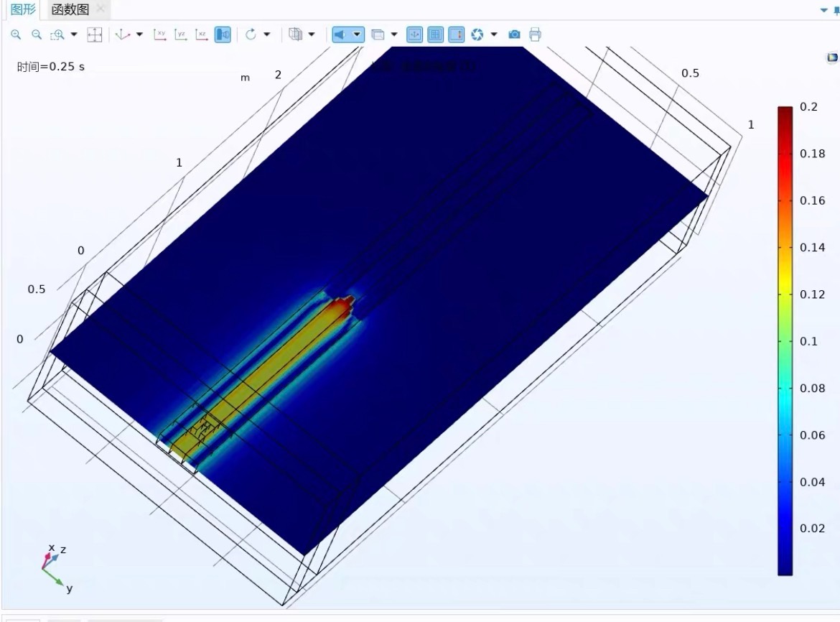Click the axis unit label m

[x=245, y=78]
